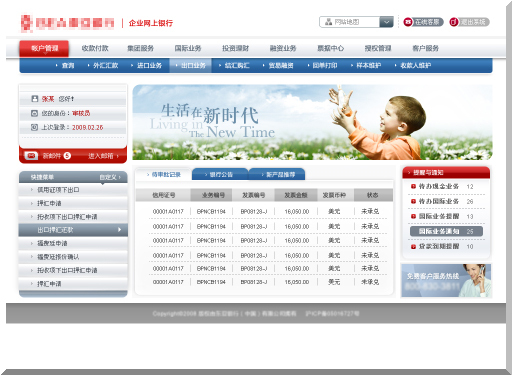The width and height of the screenshot is (512, 375).
Task: Click the 进入邮箱 link
Action: pos(103,156)
